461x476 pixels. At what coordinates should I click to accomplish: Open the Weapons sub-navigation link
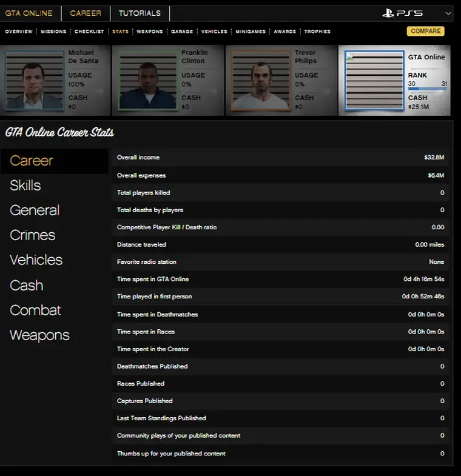(149, 32)
